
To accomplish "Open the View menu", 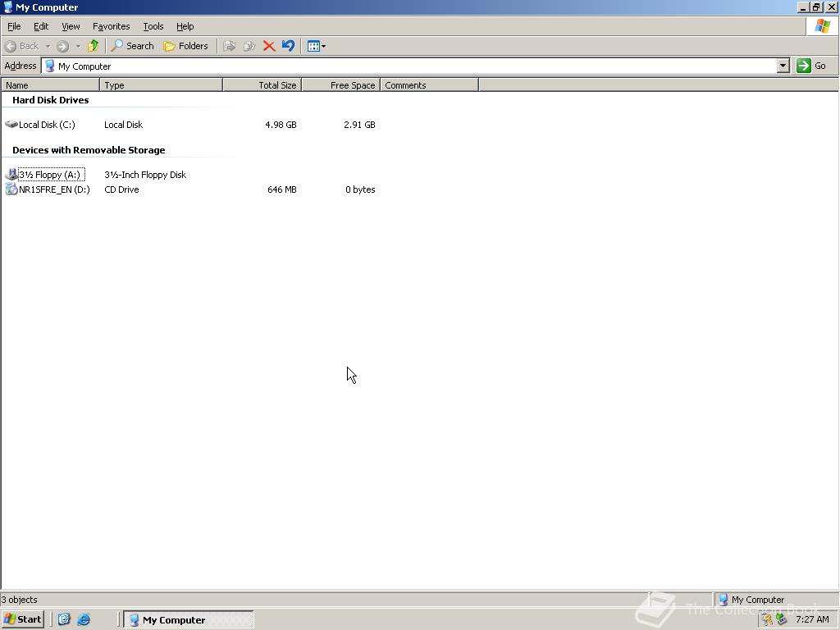I will [x=71, y=26].
